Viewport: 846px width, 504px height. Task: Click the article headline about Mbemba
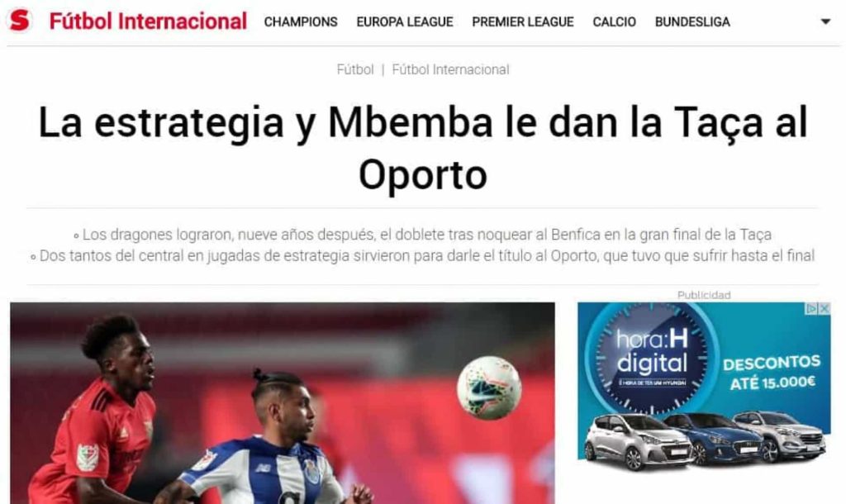(x=423, y=148)
